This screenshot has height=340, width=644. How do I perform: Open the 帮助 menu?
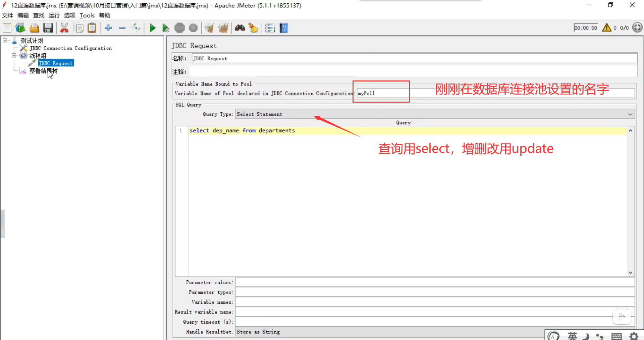tap(104, 15)
